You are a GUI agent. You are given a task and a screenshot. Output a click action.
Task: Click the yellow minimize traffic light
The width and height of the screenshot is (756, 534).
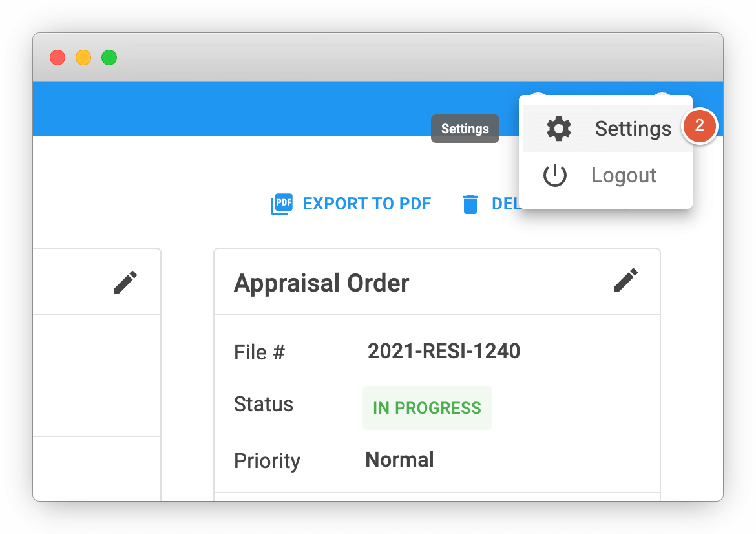click(83, 58)
